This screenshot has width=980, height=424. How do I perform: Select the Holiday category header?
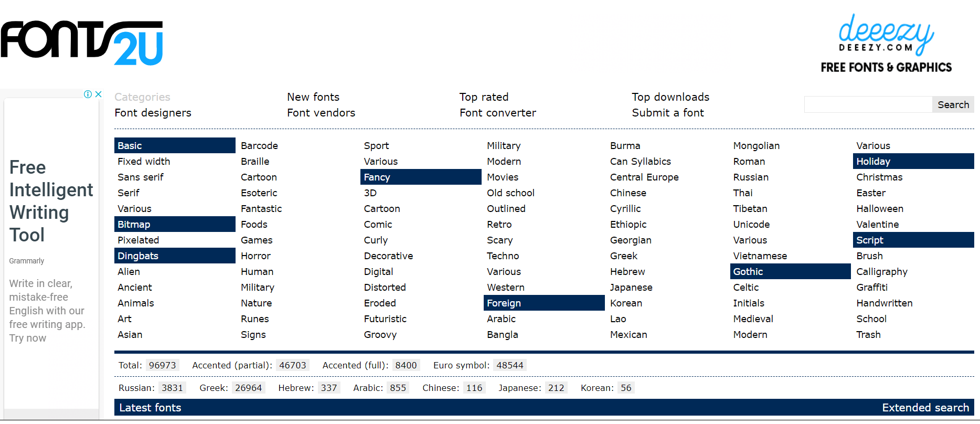pyautogui.click(x=913, y=161)
